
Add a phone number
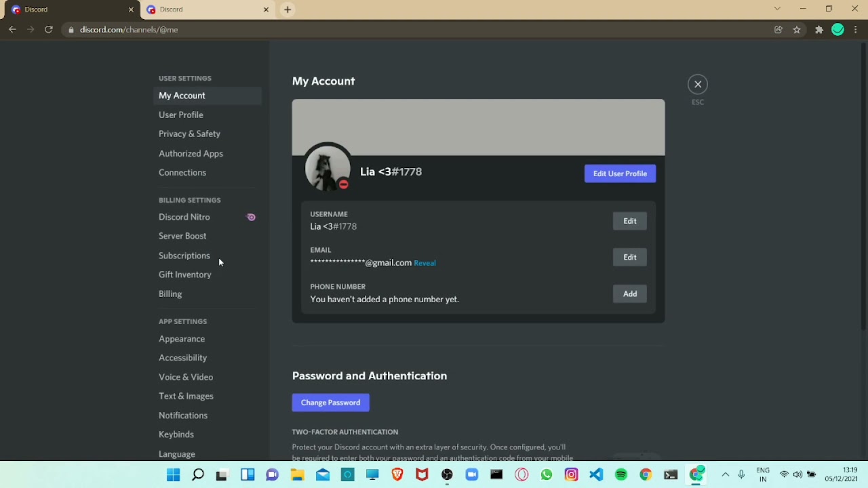click(x=630, y=293)
